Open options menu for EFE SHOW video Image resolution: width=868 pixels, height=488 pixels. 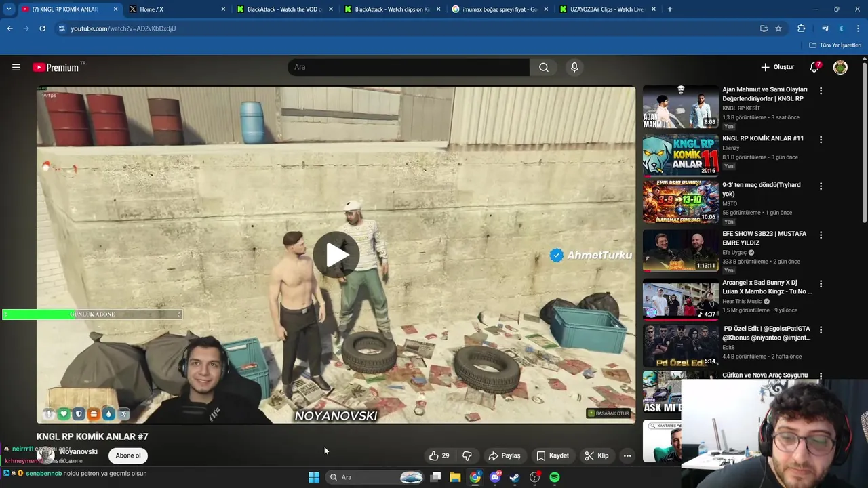pyautogui.click(x=821, y=235)
